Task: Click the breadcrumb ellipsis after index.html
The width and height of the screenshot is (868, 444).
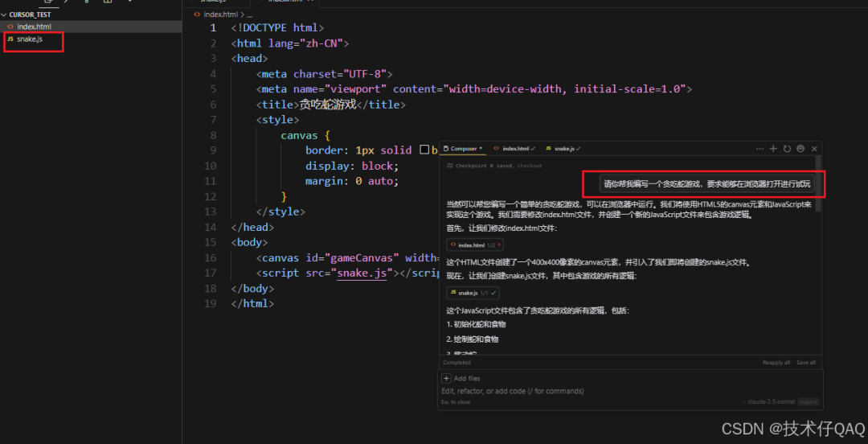Action: point(250,14)
